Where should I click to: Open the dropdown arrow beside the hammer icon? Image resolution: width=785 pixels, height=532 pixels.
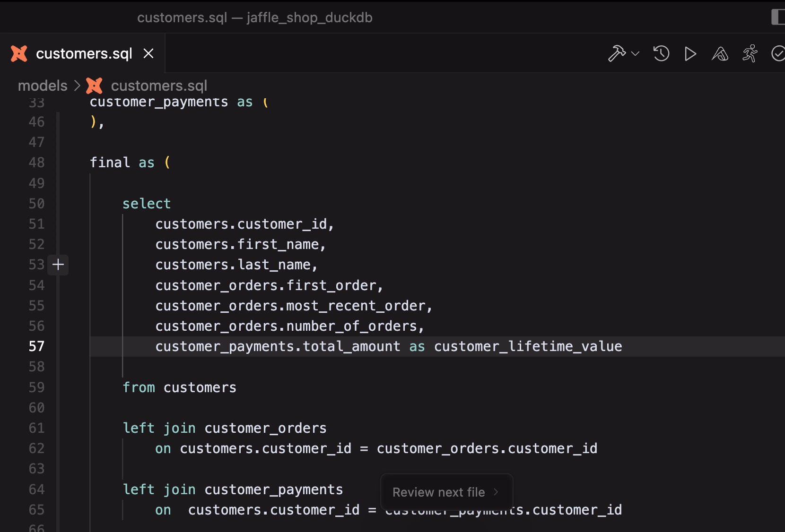[635, 53]
